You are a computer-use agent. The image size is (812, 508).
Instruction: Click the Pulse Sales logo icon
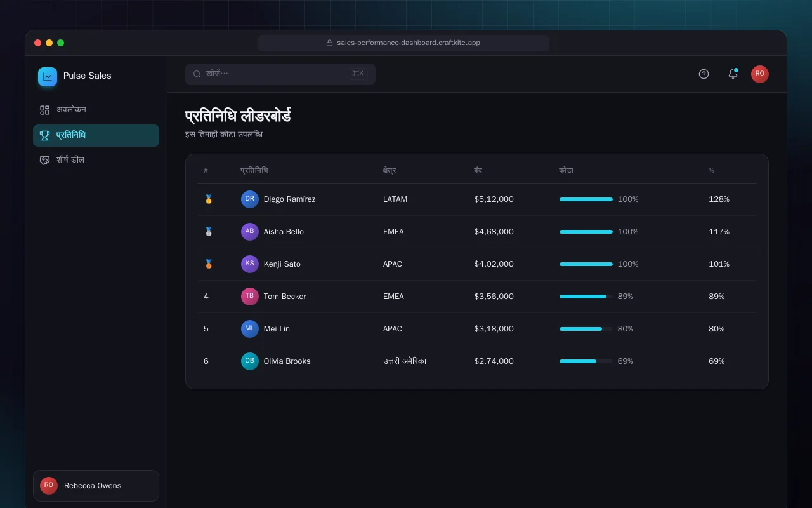48,77
